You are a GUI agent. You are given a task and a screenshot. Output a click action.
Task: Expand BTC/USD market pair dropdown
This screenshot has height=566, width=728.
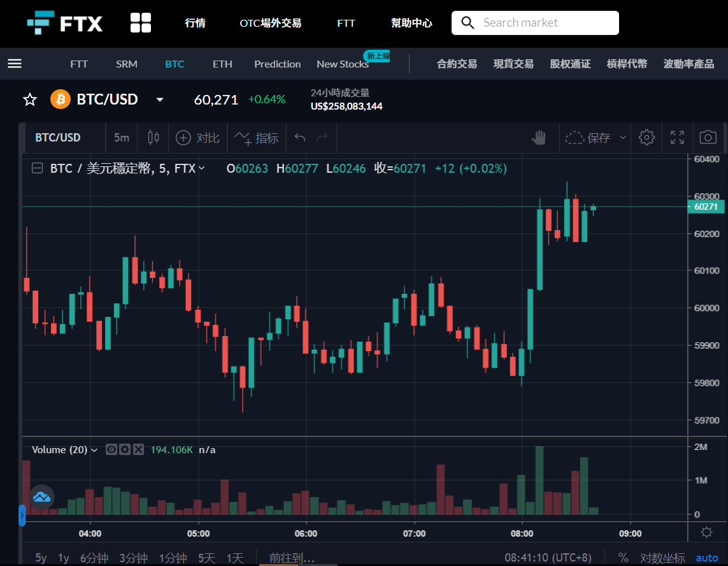[160, 99]
